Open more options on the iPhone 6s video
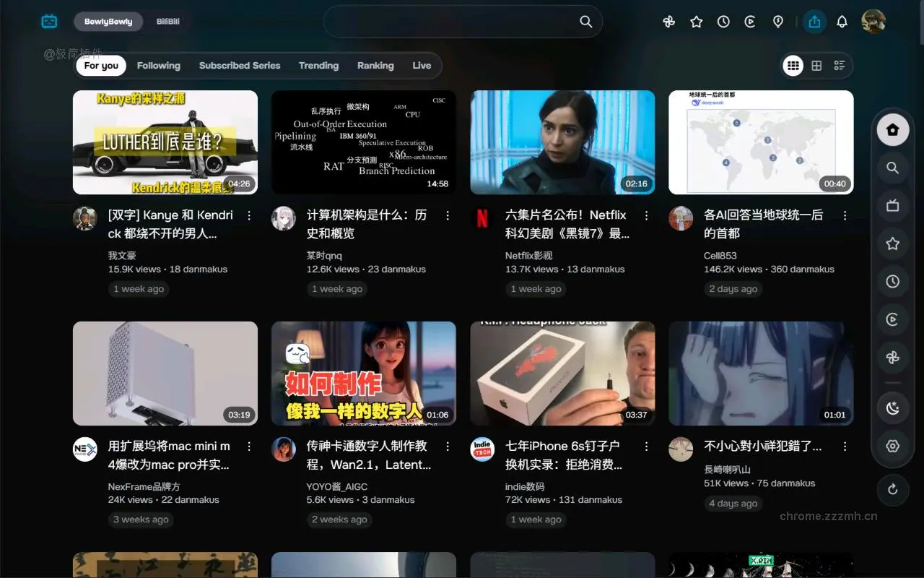Viewport: 924px width, 578px height. tap(646, 446)
